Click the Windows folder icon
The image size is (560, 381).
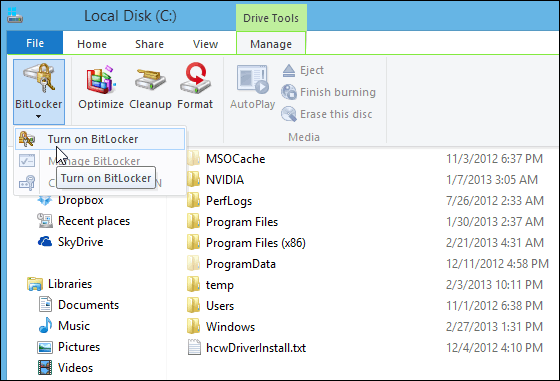click(x=193, y=326)
